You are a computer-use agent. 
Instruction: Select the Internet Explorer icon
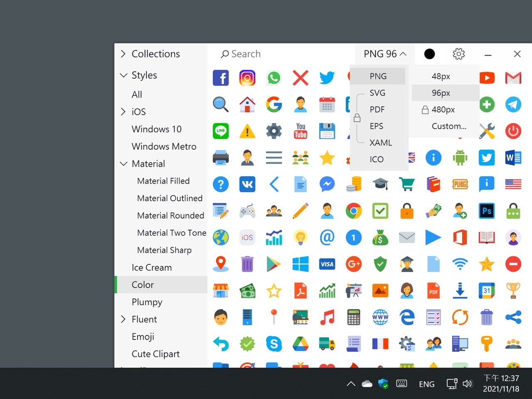pyautogui.click(x=407, y=317)
